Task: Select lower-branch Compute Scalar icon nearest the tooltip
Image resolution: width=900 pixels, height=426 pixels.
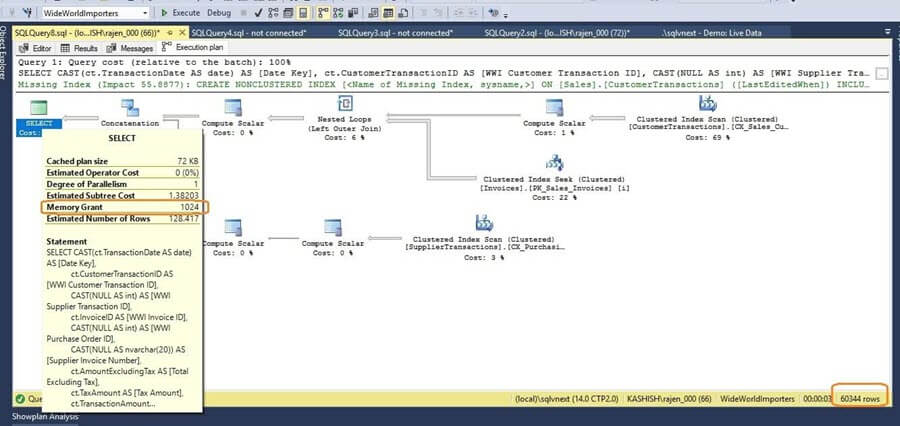Action: point(232,229)
